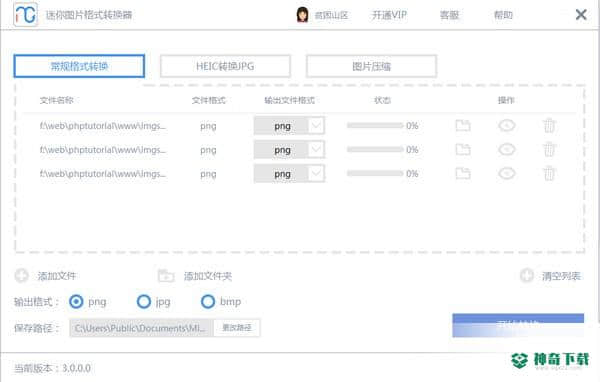Switch to 图片压缩 tab
The image size is (600, 382).
(x=371, y=66)
